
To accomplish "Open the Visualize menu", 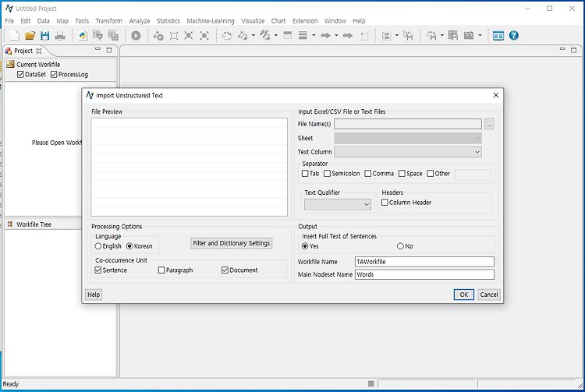I will coord(253,21).
